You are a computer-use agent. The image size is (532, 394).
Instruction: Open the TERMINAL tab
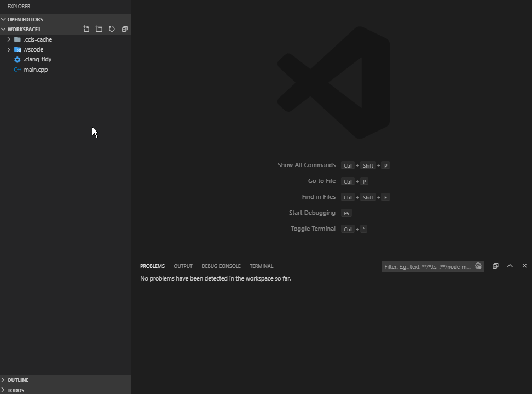pos(261,266)
